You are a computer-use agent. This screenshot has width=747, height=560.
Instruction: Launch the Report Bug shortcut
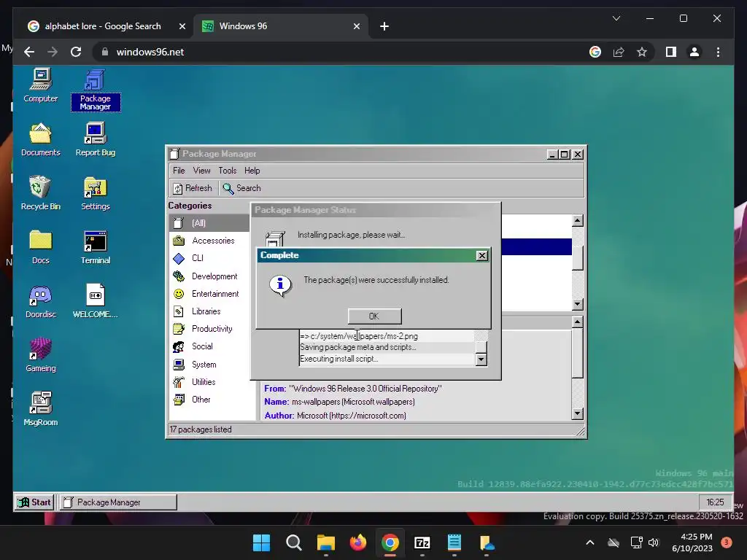pyautogui.click(x=96, y=140)
